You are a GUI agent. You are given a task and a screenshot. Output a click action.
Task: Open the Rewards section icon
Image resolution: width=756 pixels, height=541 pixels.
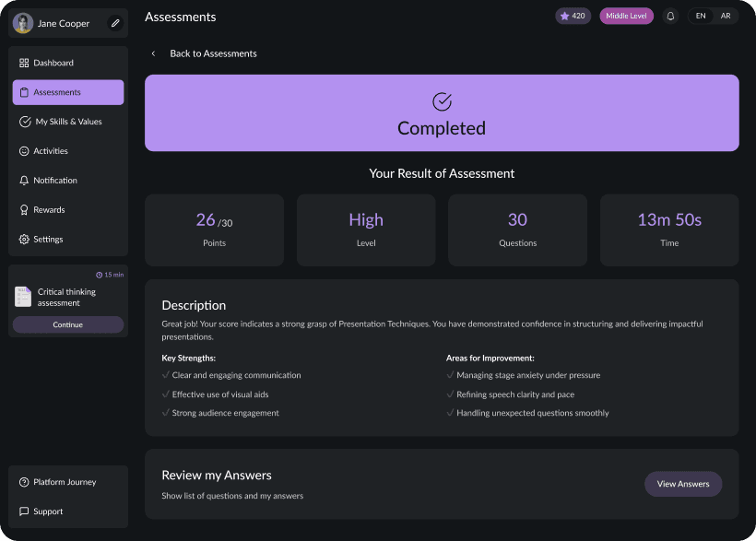(x=23, y=210)
